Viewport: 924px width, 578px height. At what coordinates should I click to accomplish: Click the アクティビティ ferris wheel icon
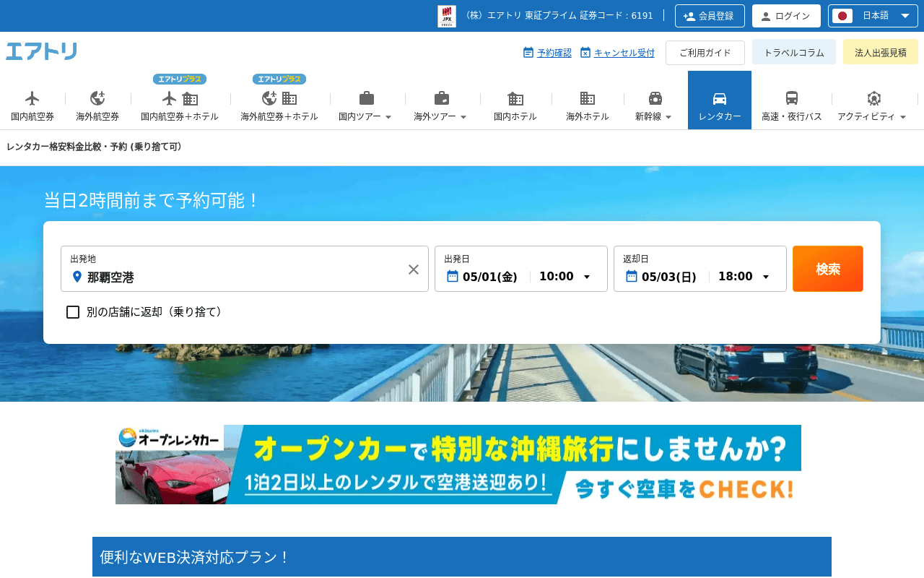[874, 98]
